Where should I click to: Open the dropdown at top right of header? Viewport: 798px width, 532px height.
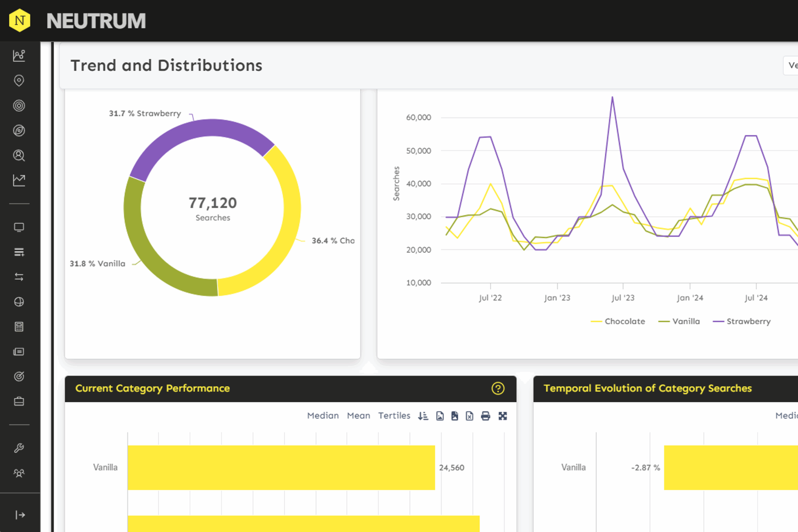coord(791,65)
